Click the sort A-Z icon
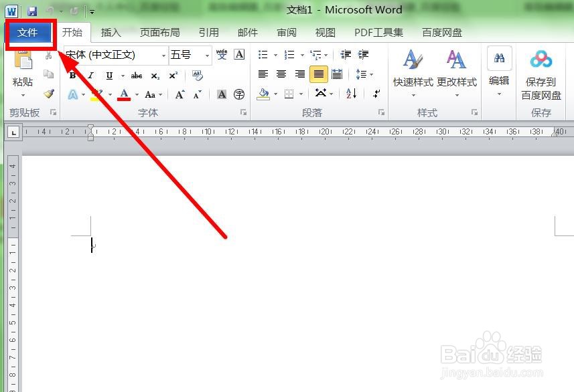 tap(351, 94)
